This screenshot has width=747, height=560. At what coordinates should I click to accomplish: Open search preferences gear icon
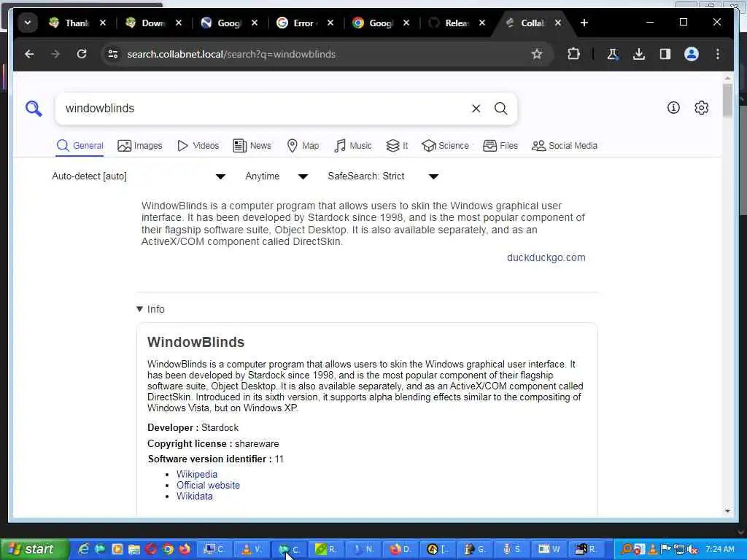(x=701, y=108)
